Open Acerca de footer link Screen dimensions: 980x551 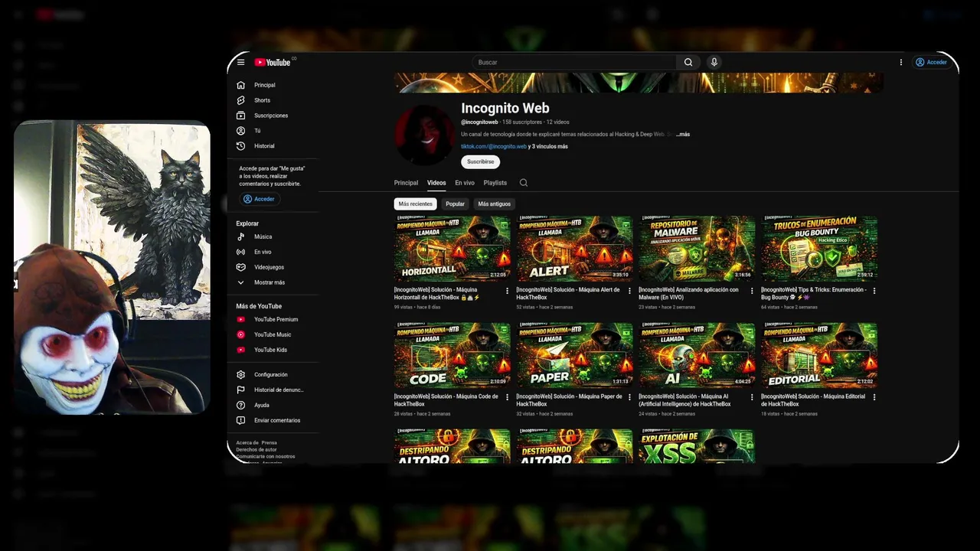click(x=247, y=442)
